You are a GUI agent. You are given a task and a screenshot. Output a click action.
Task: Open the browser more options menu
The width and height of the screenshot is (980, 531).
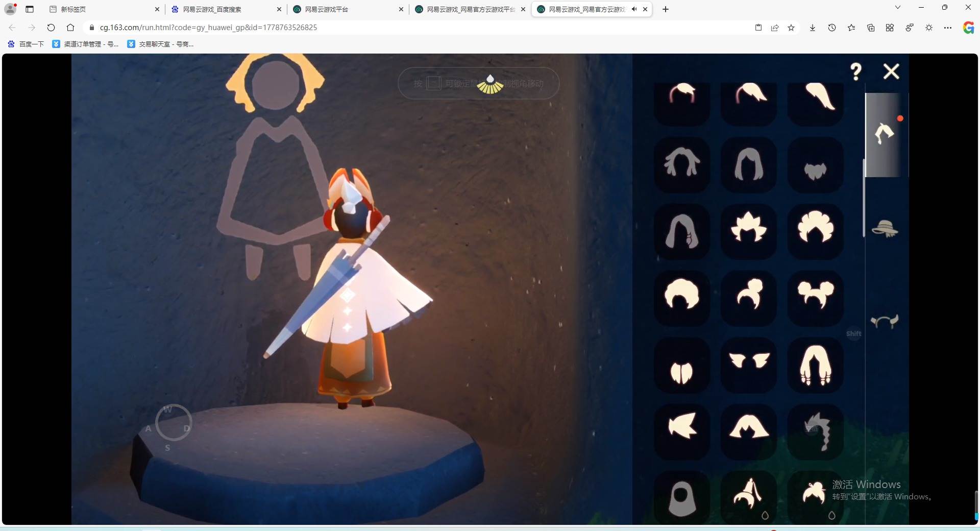(x=948, y=28)
